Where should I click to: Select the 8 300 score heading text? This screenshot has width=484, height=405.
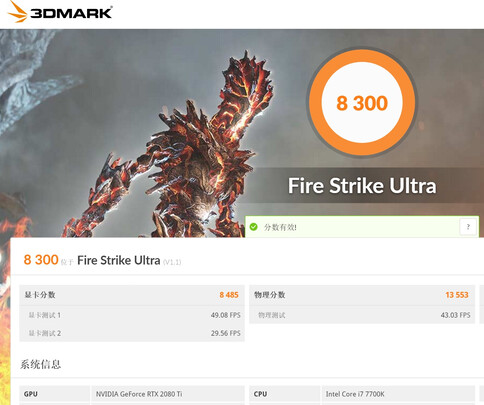pyautogui.click(x=41, y=260)
